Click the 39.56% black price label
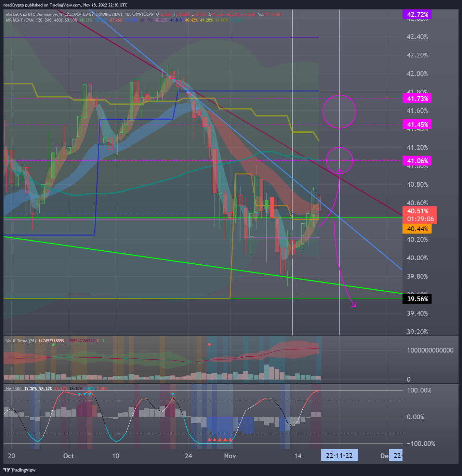 click(x=417, y=299)
